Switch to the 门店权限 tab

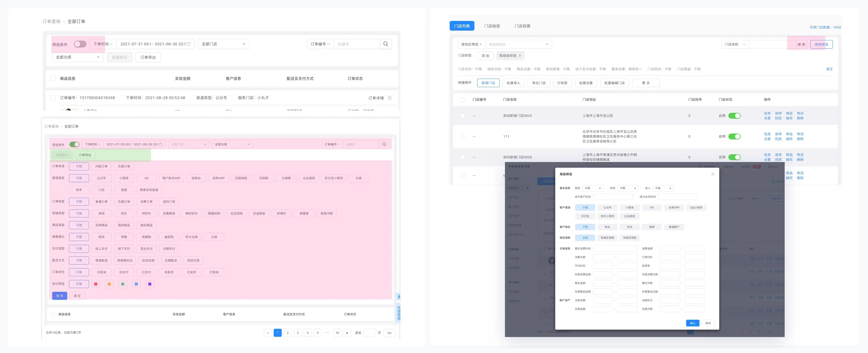[522, 26]
